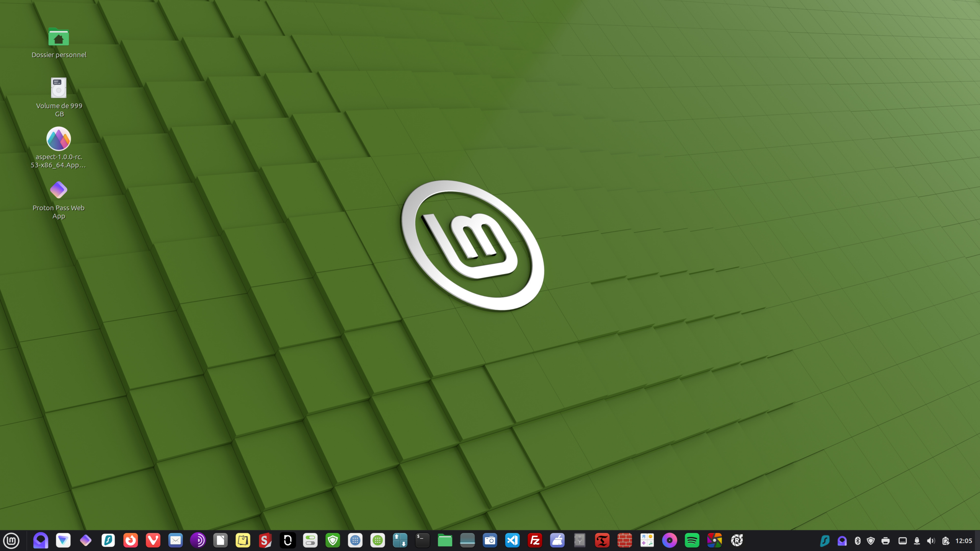Viewport: 980px width, 551px height.
Task: Open Vivaldi browser
Action: (153, 541)
